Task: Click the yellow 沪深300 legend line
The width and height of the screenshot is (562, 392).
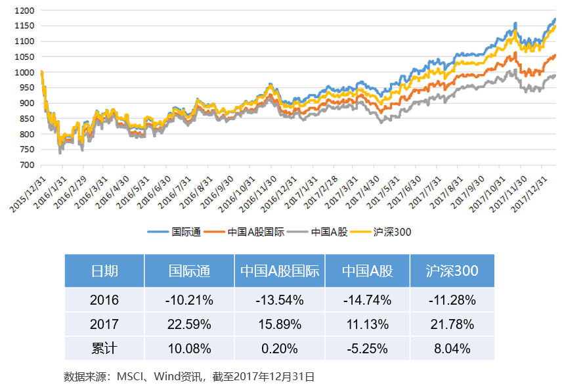Action: point(360,232)
